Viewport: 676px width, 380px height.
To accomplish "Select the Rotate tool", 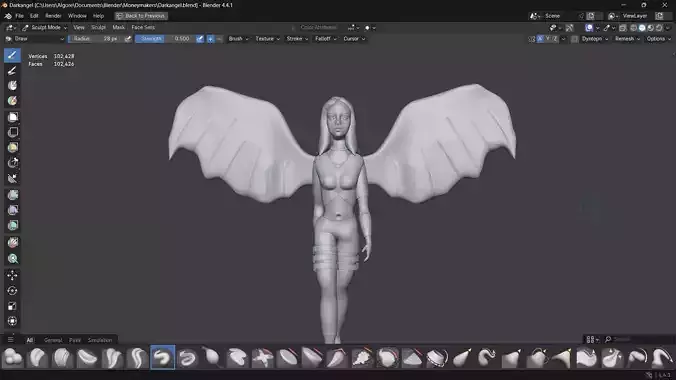I will (x=12, y=291).
